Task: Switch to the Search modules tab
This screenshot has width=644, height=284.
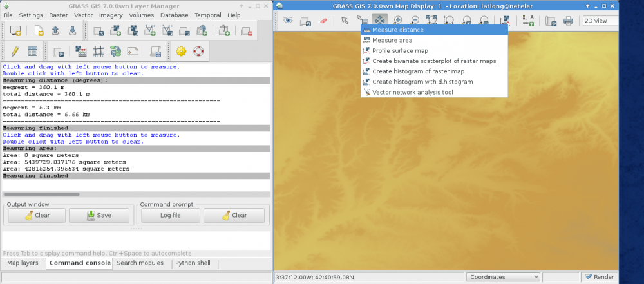Action: [140, 263]
